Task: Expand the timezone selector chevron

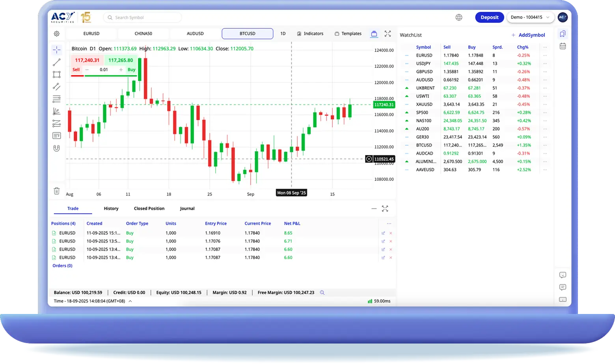Action: pyautogui.click(x=130, y=301)
